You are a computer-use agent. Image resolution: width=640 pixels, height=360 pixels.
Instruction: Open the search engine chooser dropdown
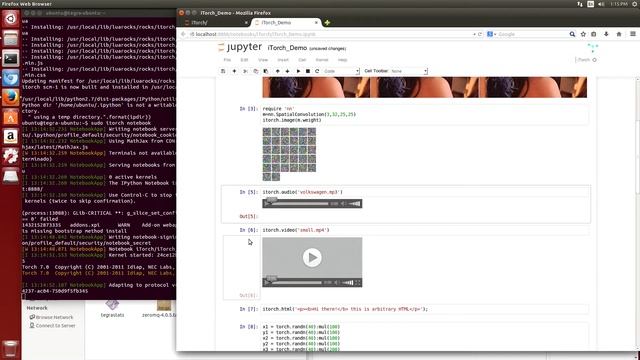491,34
